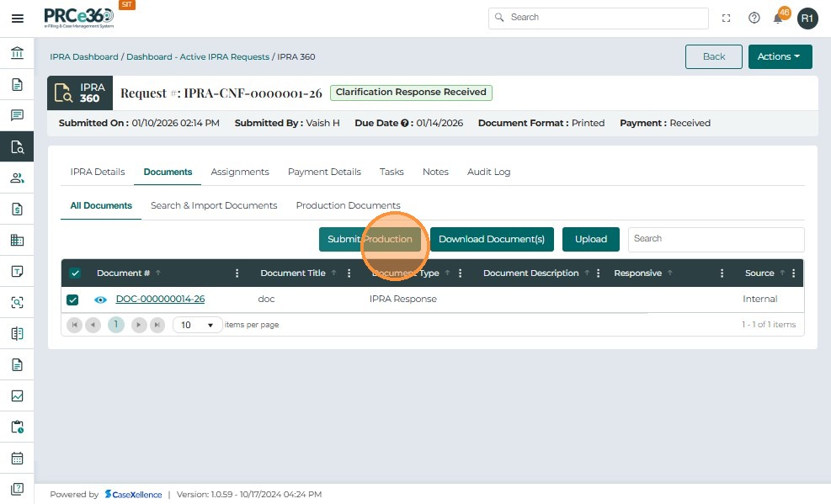The image size is (831, 504).
Task: Click Download Document(s) button
Action: (x=492, y=239)
